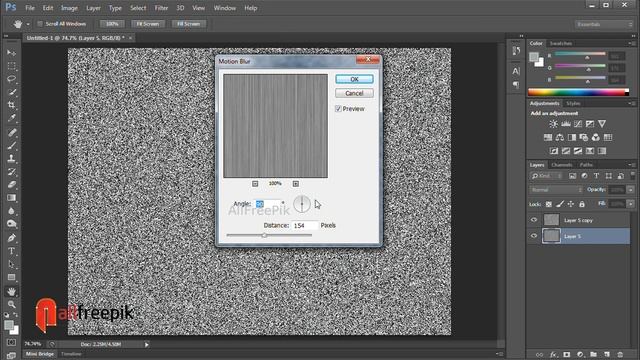Hide the Layer 5 copy layer
640x360 pixels.
coord(534,220)
